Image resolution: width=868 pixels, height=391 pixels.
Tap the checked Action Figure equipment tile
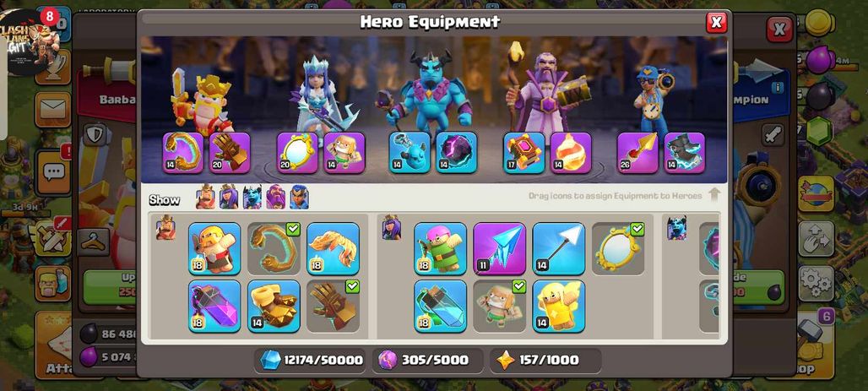(x=499, y=306)
